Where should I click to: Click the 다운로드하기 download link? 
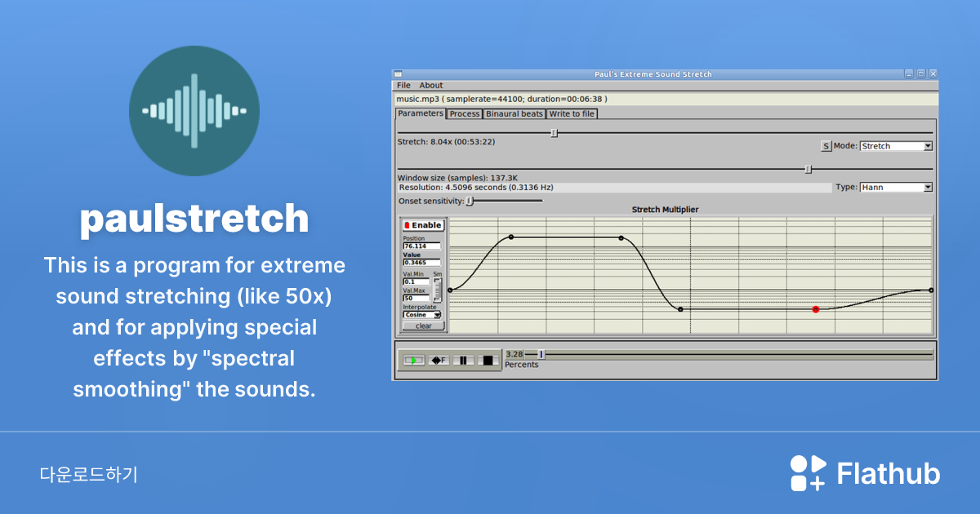(x=90, y=472)
